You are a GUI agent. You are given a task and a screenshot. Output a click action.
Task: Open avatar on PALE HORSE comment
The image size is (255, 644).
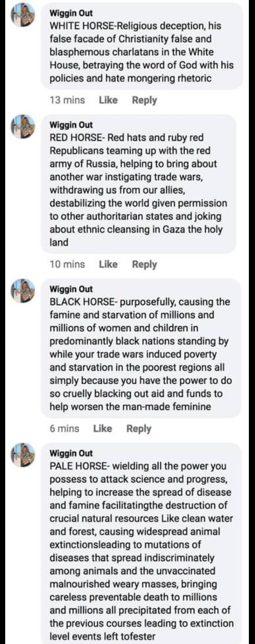point(23,455)
